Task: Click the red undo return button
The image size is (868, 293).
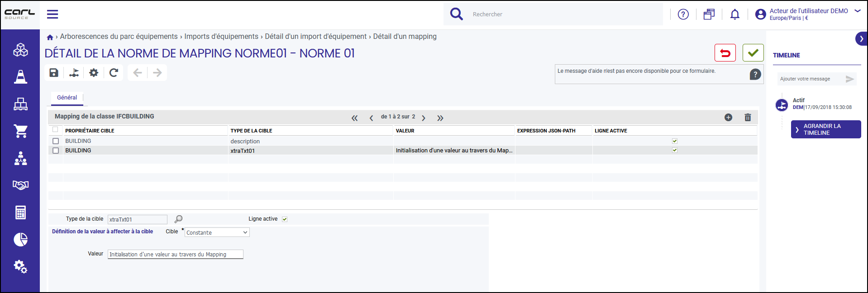Action: [725, 53]
